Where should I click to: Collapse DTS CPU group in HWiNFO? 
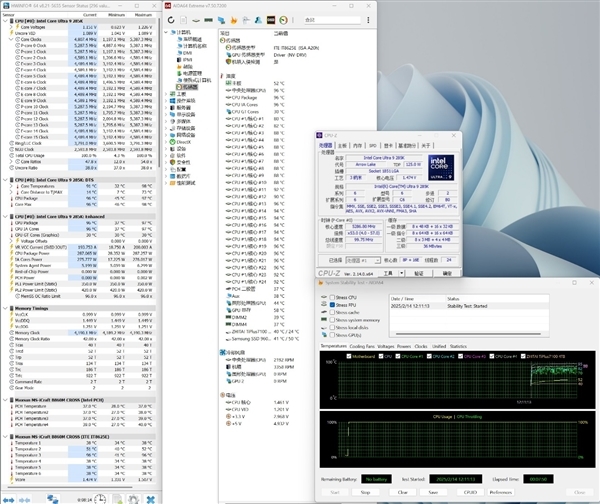5,180
